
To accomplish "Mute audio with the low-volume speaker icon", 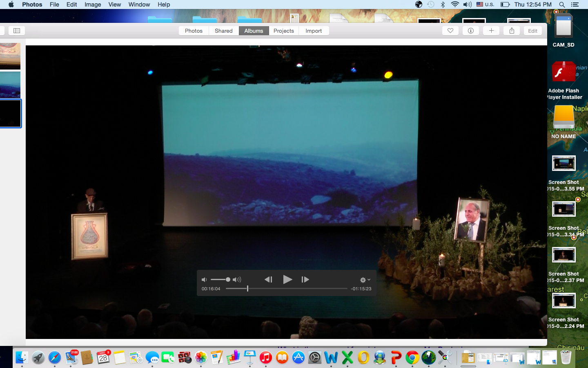I will [204, 280].
